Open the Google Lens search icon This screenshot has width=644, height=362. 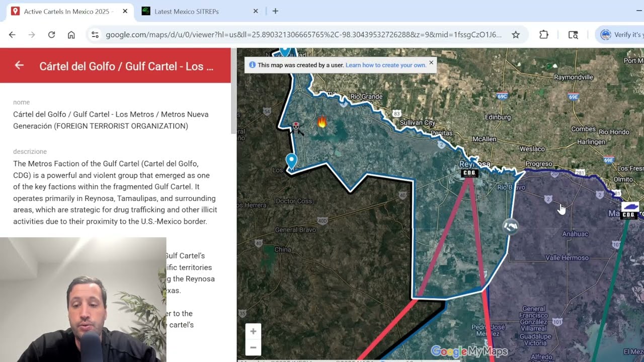573,35
